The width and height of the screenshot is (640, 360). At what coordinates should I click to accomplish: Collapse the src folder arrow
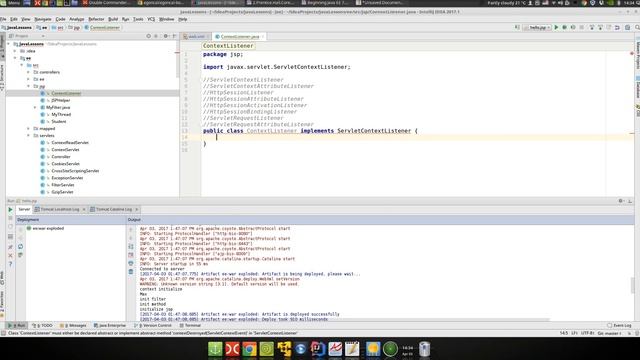(22, 65)
